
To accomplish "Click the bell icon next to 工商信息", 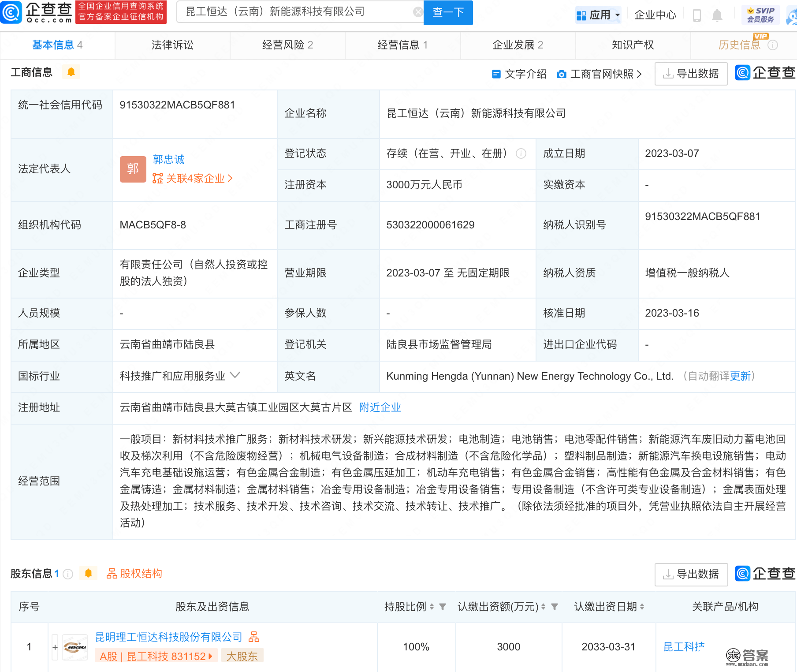I will 71,71.
